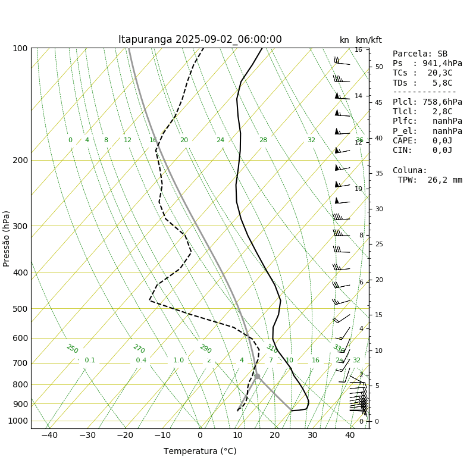Click the topmost wind barb
Image resolution: width=476 pixels, height=476 pixels.
(x=342, y=61)
